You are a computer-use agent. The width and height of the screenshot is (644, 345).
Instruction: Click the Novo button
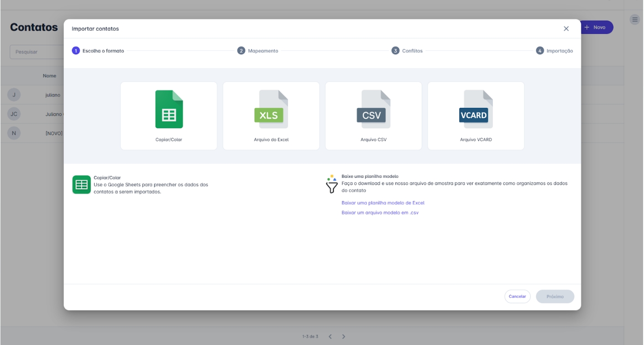click(x=595, y=27)
